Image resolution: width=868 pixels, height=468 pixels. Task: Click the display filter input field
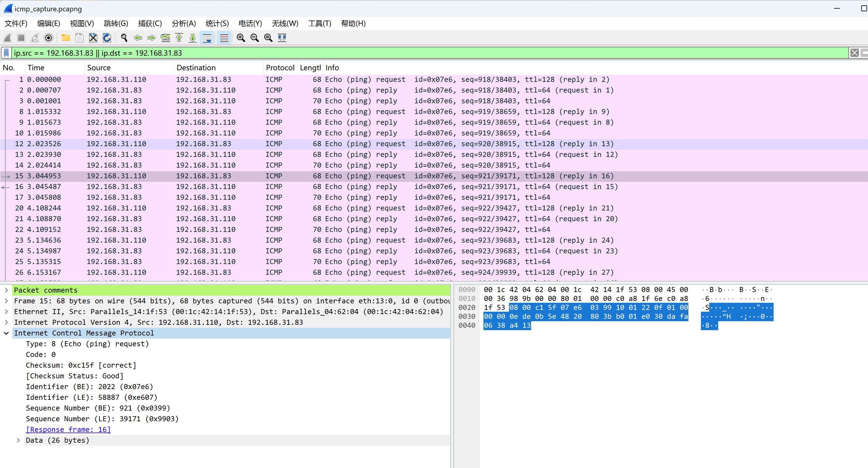tap(404, 53)
